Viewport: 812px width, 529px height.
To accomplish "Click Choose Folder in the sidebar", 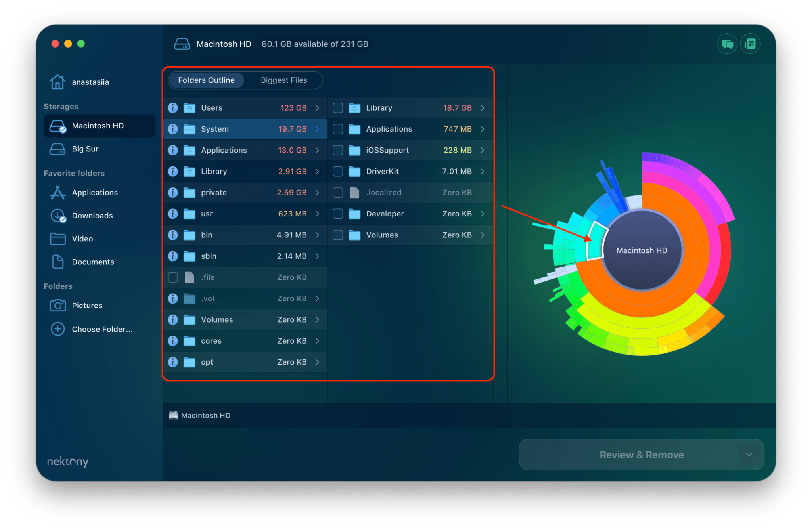I will 102,329.
